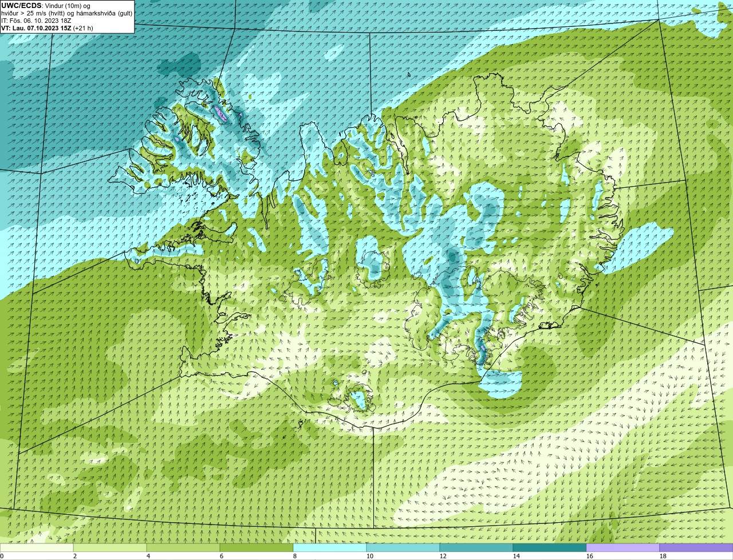
Task: Click the 10–12 m/s light teal legend swatch
Action: (403, 548)
